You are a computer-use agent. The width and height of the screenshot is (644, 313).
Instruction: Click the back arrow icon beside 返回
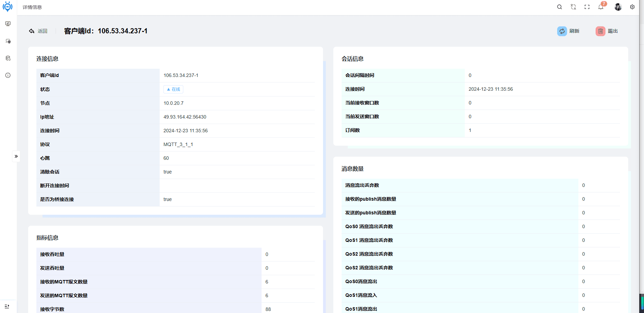pyautogui.click(x=32, y=31)
